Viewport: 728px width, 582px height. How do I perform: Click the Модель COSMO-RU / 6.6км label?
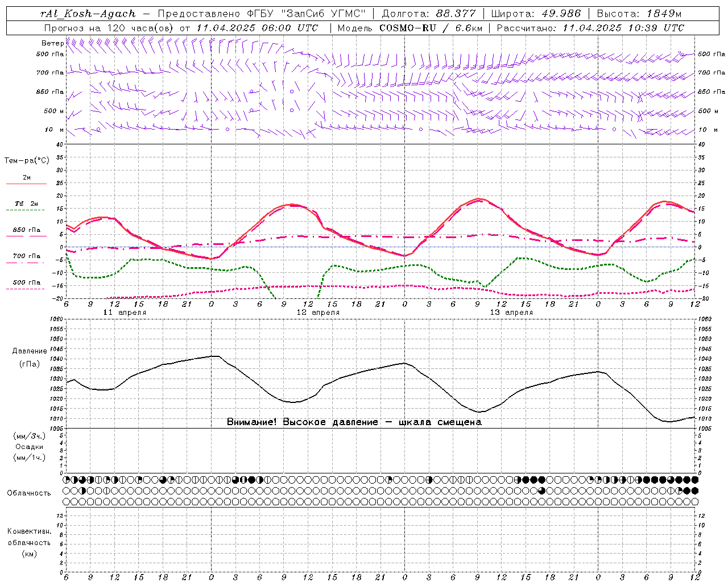click(x=409, y=28)
